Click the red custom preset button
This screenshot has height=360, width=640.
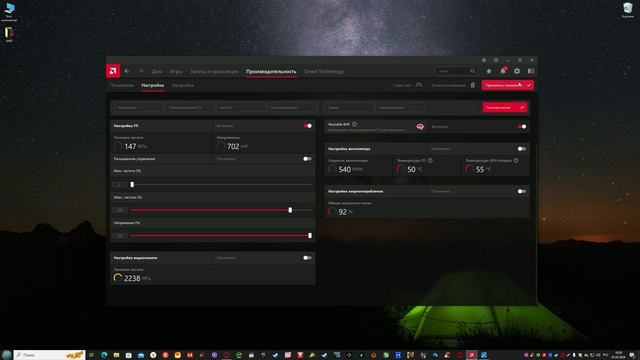505,107
